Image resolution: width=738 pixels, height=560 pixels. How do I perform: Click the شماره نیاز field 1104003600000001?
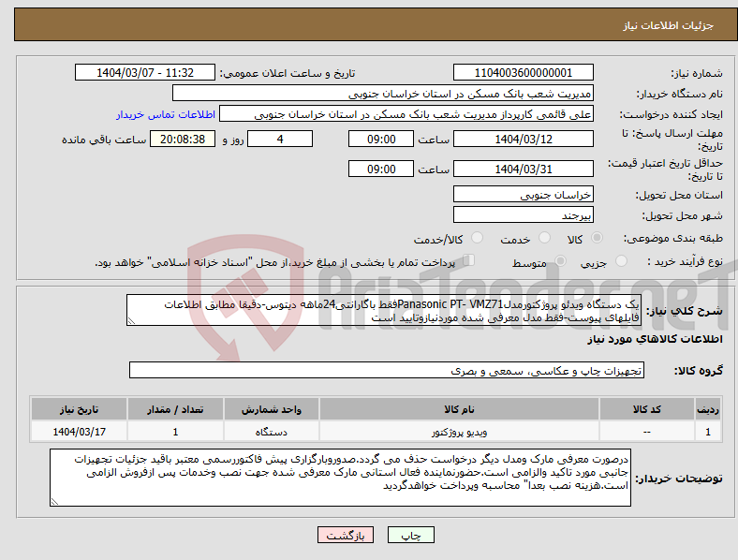pyautogui.click(x=523, y=72)
